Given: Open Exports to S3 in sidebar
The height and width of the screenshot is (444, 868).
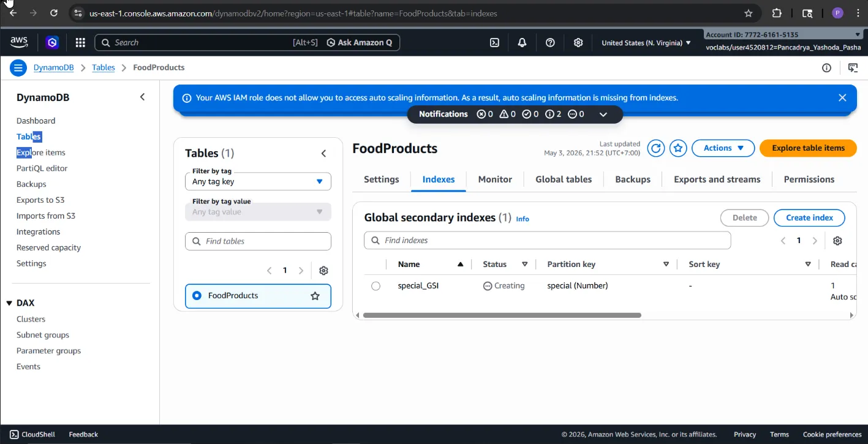Looking at the screenshot, I should [x=40, y=200].
